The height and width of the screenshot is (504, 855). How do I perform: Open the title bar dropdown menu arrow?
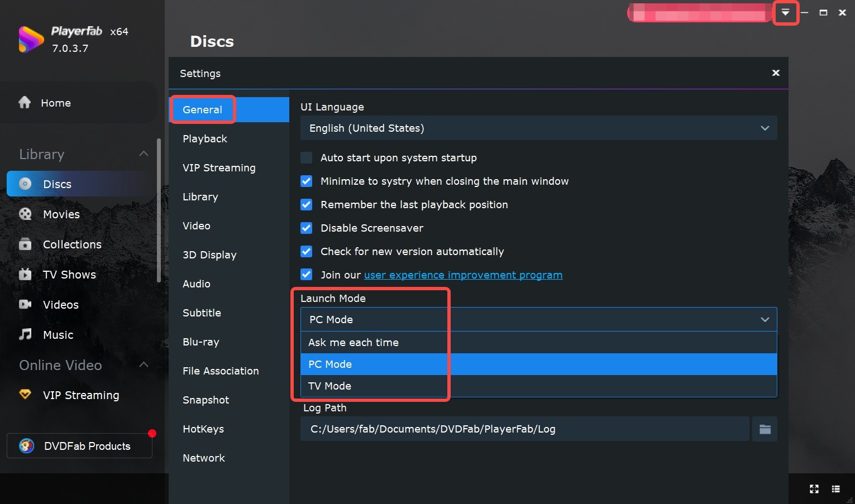[x=785, y=12]
